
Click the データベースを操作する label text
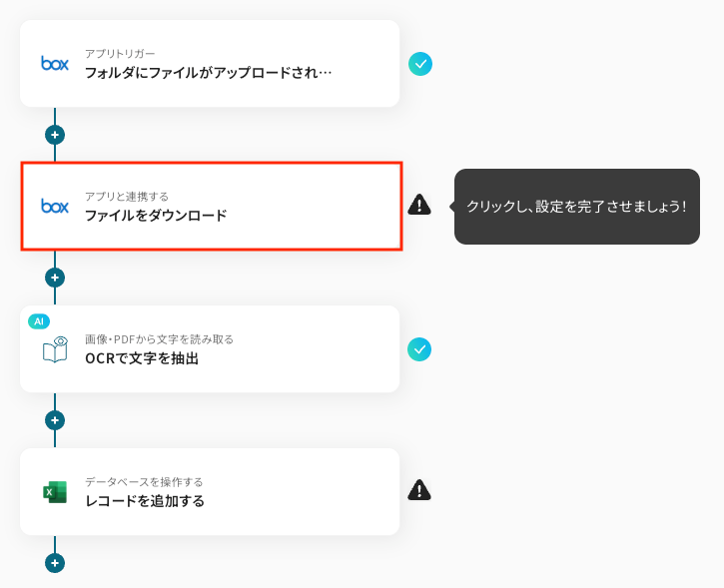[144, 482]
